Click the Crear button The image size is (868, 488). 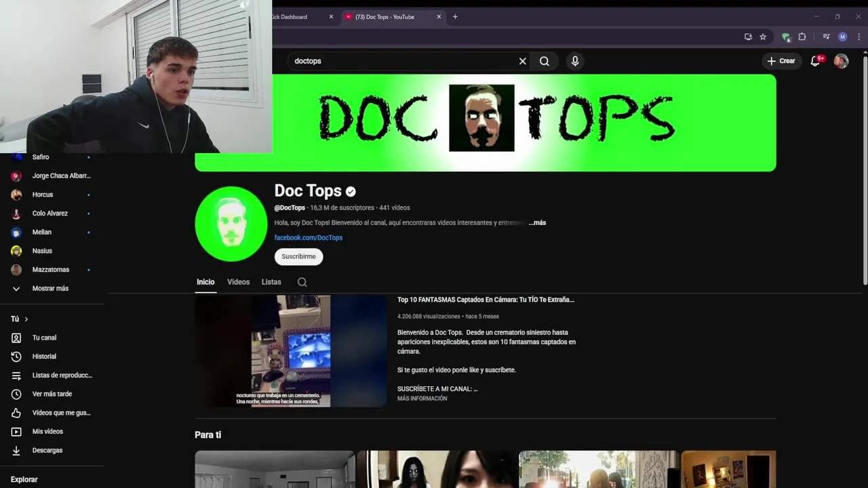tap(781, 61)
